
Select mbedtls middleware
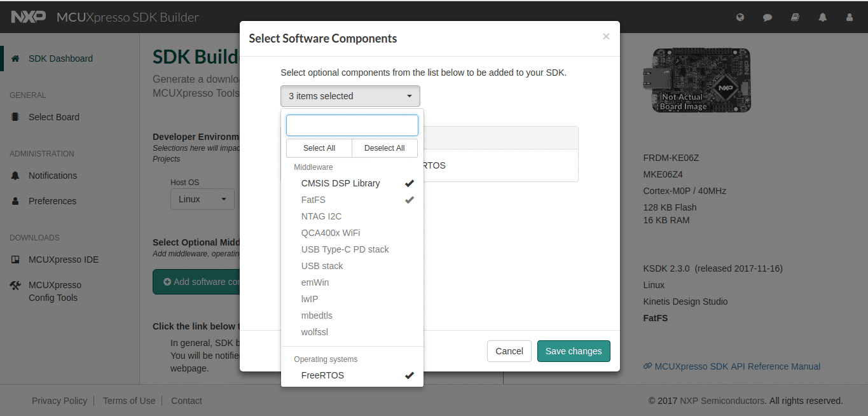352,315
